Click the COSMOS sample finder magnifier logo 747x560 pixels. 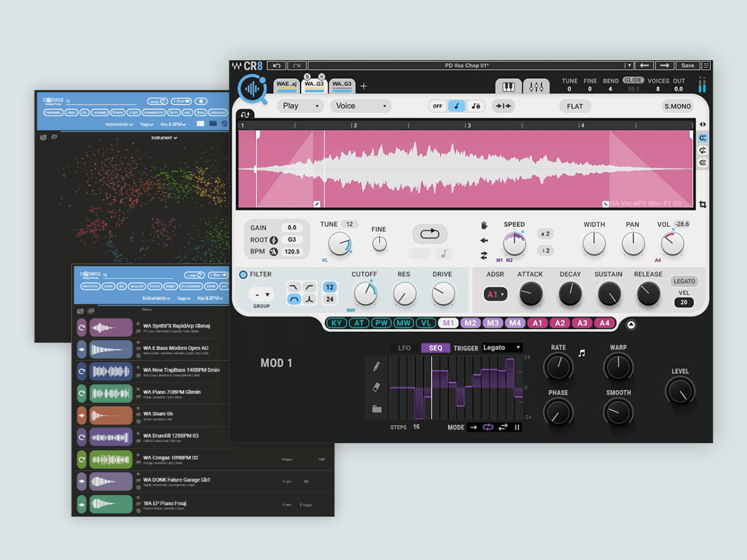pyautogui.click(x=253, y=89)
